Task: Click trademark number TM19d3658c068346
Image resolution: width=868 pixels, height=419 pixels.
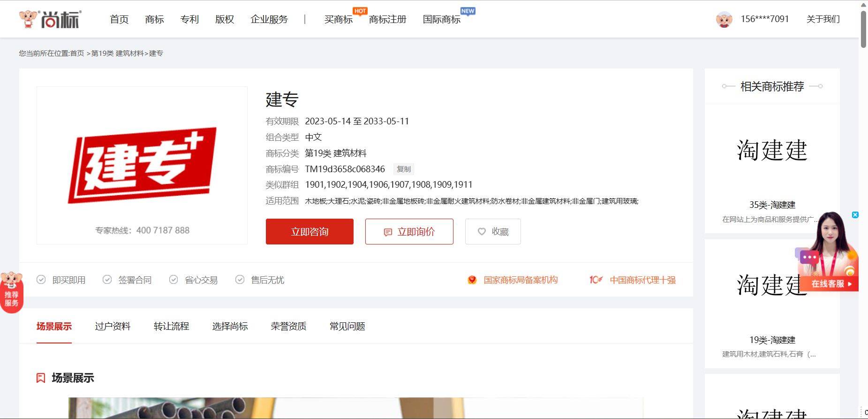Action: [x=345, y=169]
